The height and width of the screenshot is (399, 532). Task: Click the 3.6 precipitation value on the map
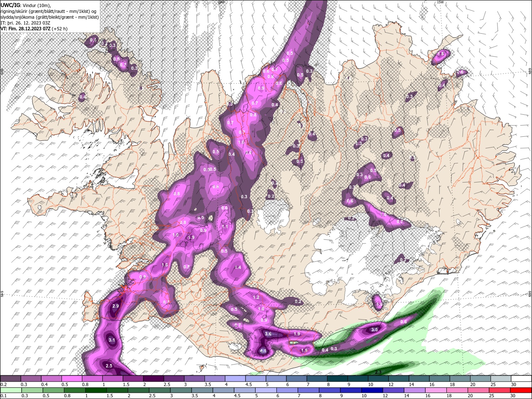268,334
